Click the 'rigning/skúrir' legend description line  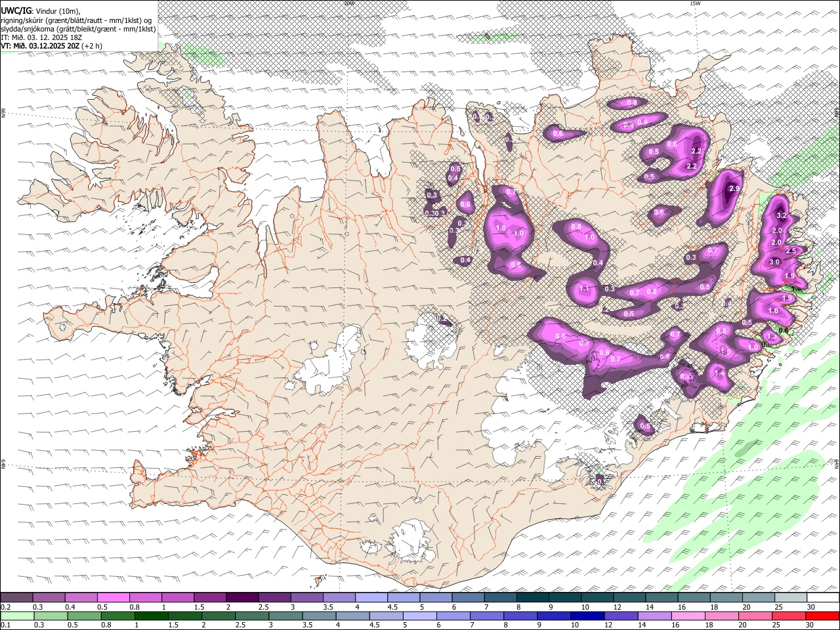pos(76,20)
